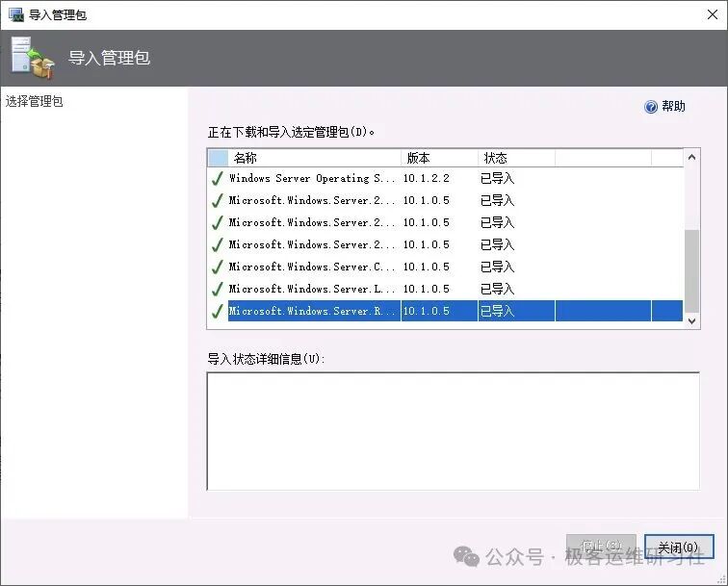The image size is (728, 586).
Task: Click the green checkmark beside Windows Server Operating S...
Action: click(x=218, y=178)
